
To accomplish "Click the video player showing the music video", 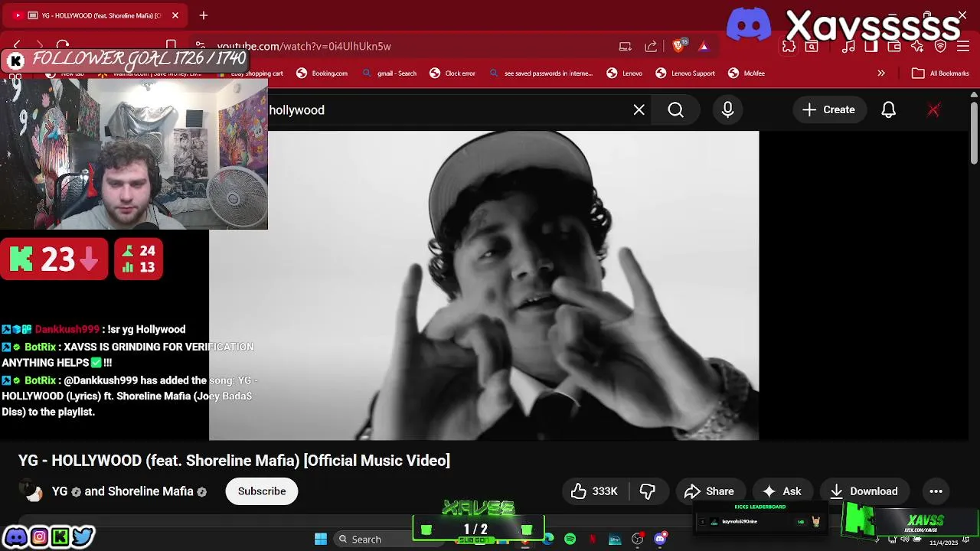I will point(484,285).
